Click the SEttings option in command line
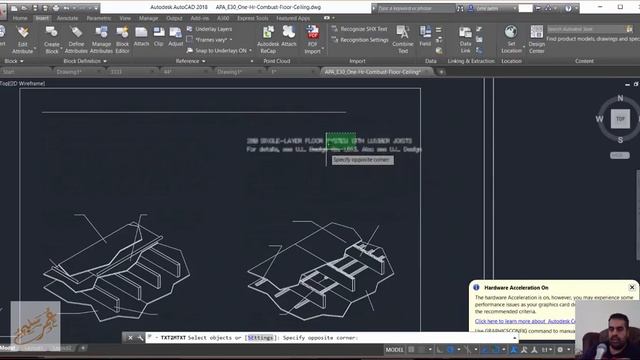The width and height of the screenshot is (640, 360). pos(260,338)
